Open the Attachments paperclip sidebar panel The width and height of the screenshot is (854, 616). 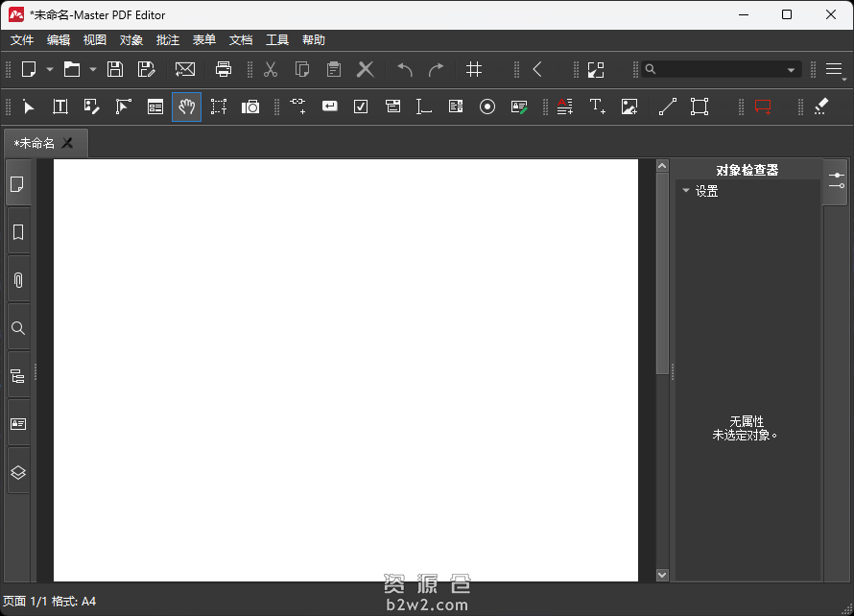click(x=17, y=280)
